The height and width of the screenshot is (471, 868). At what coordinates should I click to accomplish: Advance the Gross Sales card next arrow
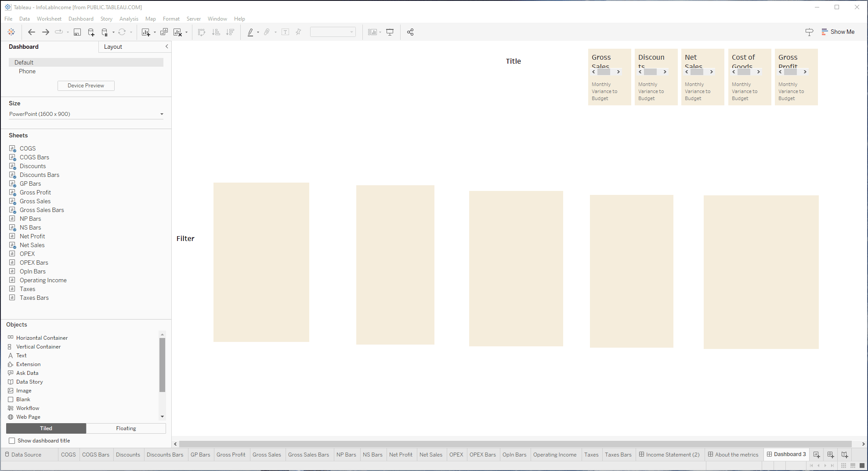618,72
